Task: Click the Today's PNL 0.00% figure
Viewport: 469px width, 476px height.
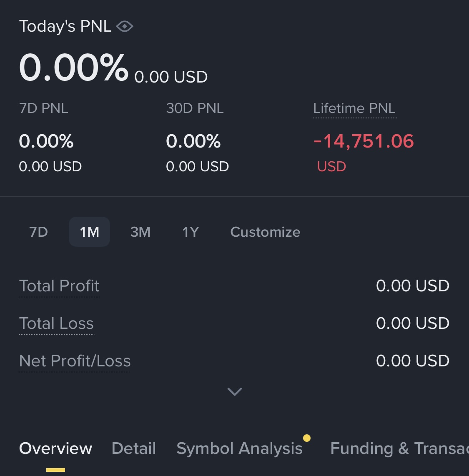Action: 74,68
